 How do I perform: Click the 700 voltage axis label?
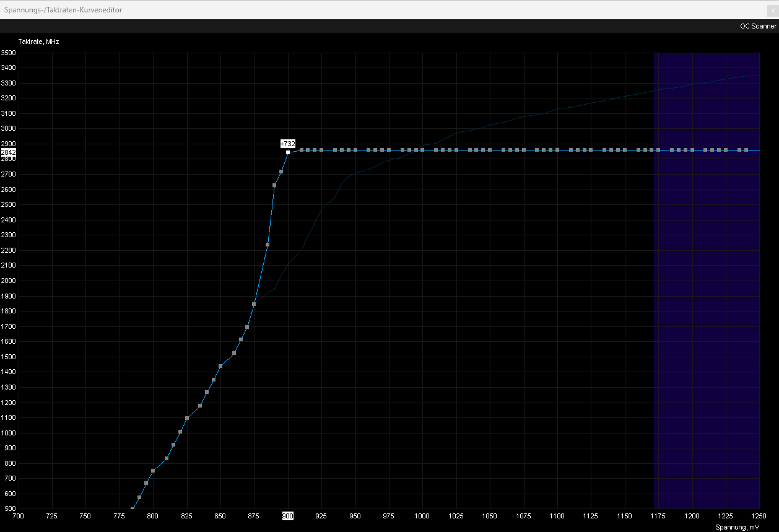18,515
